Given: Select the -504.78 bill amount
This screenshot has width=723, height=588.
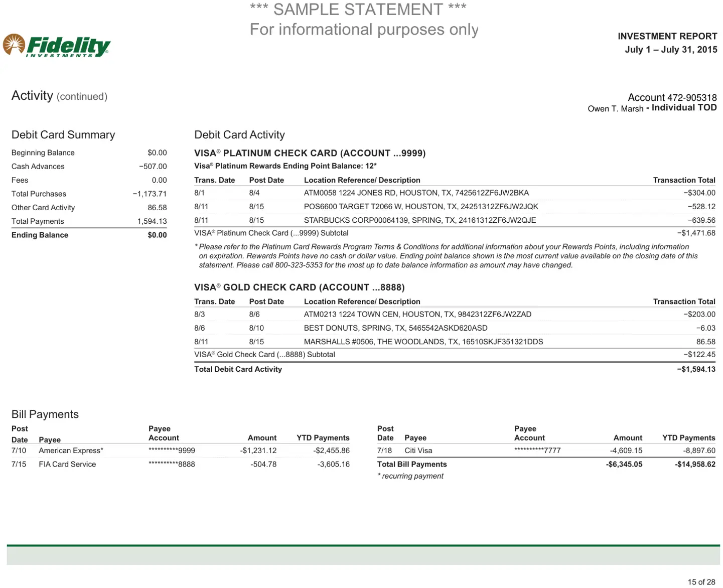Looking at the screenshot, I should click(264, 464).
